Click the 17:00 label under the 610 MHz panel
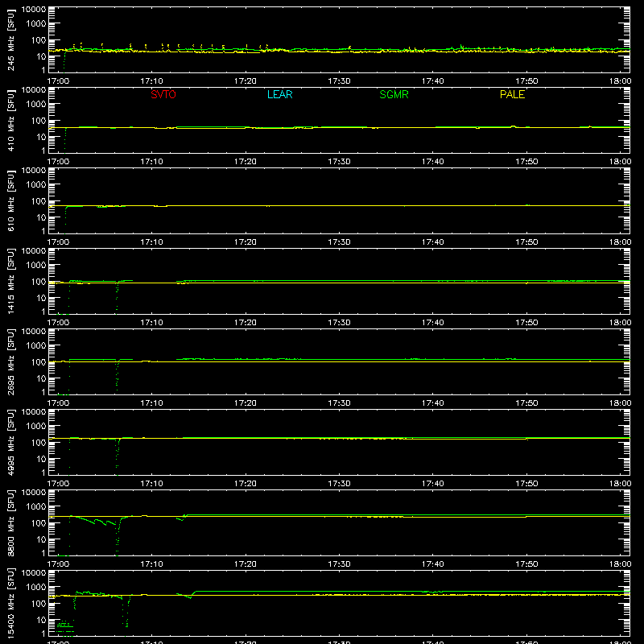 tap(58, 242)
